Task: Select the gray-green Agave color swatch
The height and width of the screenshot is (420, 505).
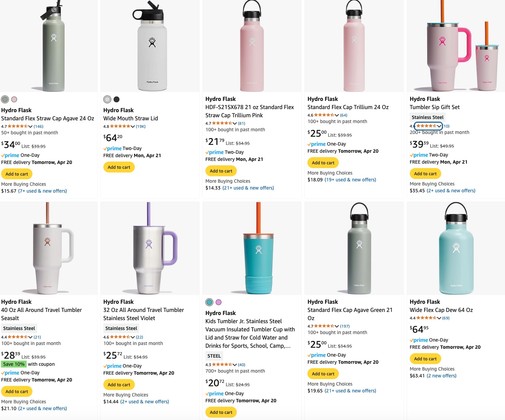Action: pyautogui.click(x=5, y=100)
